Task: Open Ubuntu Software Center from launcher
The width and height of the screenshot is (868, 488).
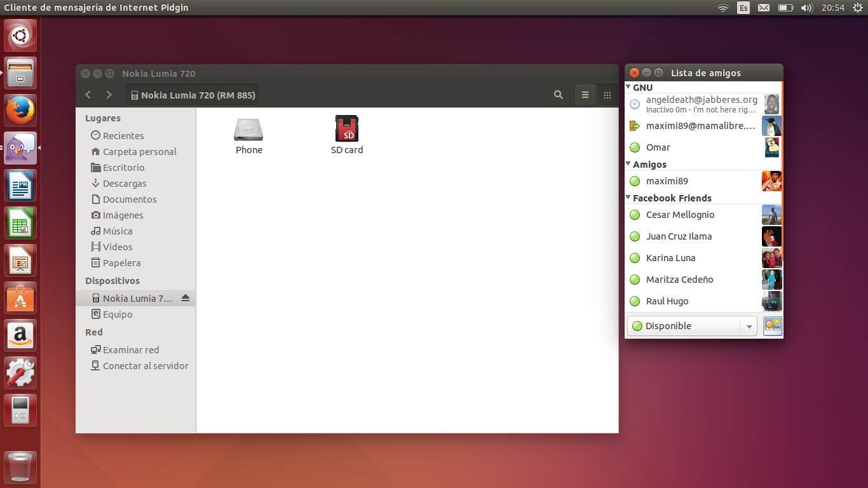Action: click(20, 298)
